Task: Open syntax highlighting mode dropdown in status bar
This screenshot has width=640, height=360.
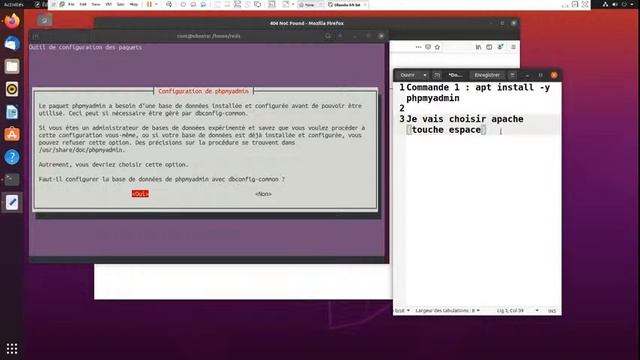Action: point(402,311)
